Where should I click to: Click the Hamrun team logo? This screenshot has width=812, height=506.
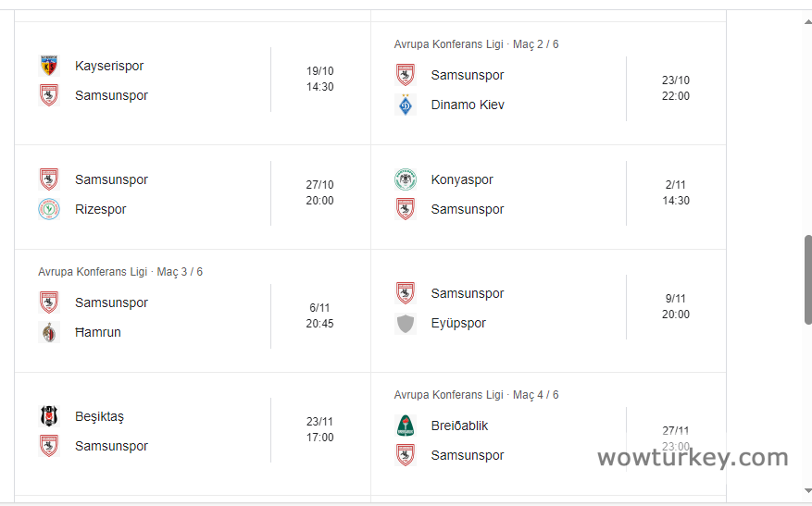(x=49, y=332)
